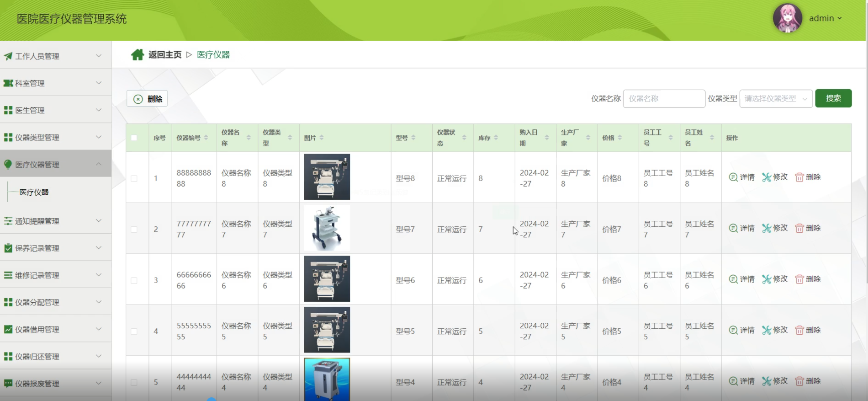Viewport: 868px width, 401px height.
Task: Click the edit tools icon for 仪器名称7
Action: 767,228
